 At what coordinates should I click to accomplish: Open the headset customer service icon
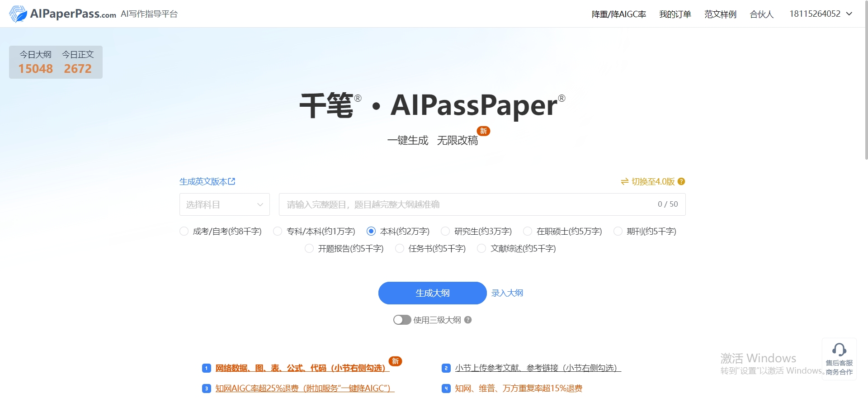click(x=839, y=349)
